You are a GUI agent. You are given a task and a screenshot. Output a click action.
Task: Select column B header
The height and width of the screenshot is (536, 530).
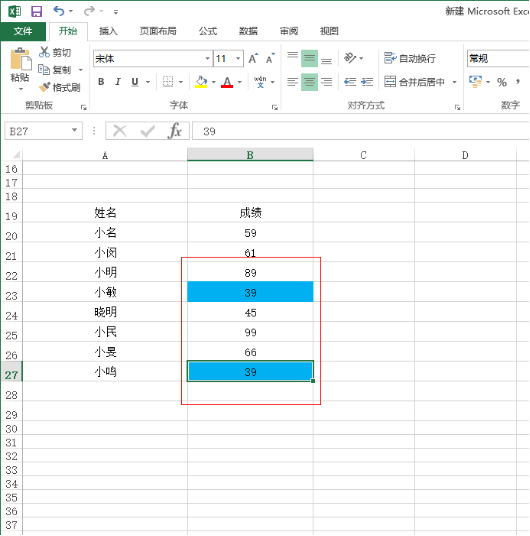250,155
